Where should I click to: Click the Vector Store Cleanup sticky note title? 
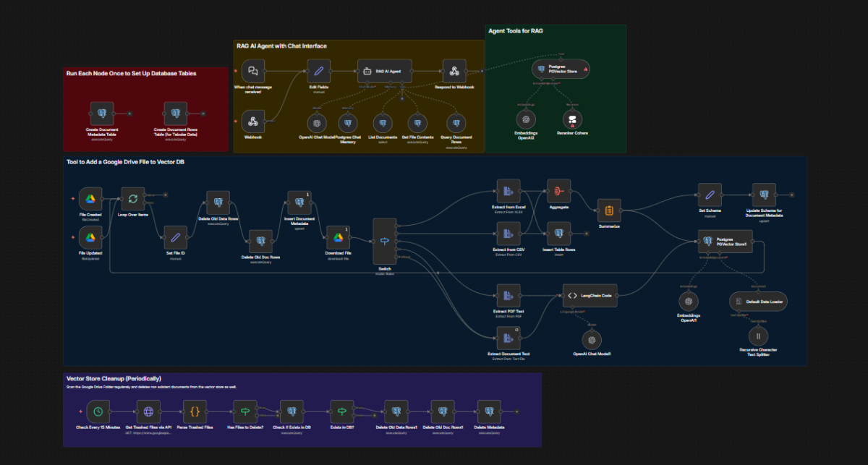pyautogui.click(x=114, y=378)
